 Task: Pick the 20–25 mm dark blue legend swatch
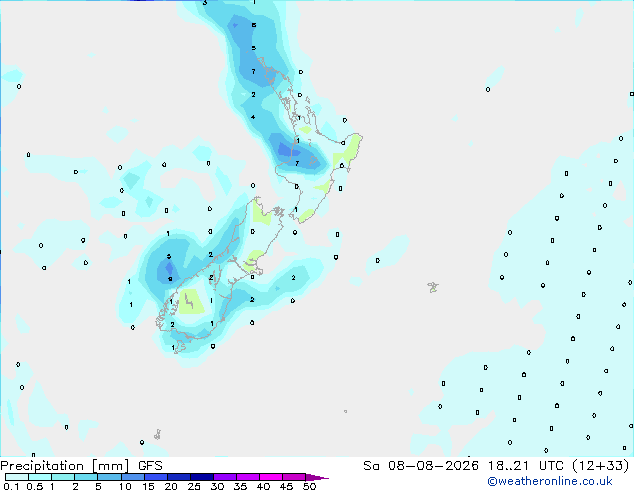tap(179, 477)
